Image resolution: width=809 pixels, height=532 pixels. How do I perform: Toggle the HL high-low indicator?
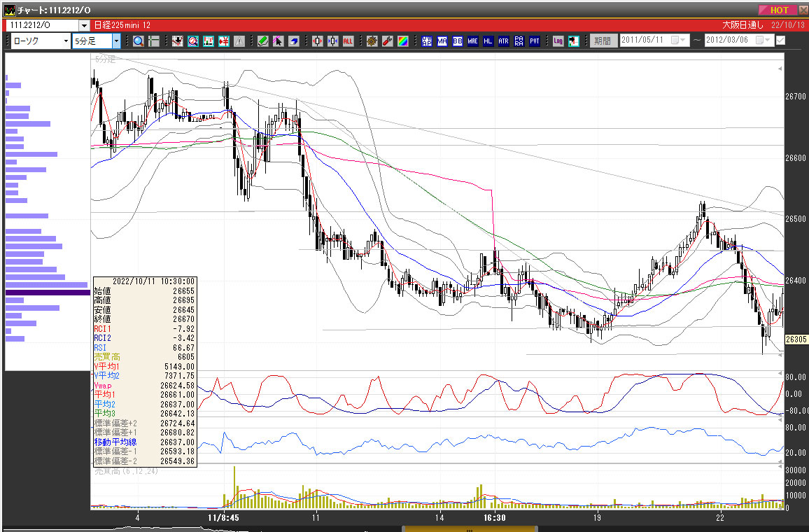point(488,41)
